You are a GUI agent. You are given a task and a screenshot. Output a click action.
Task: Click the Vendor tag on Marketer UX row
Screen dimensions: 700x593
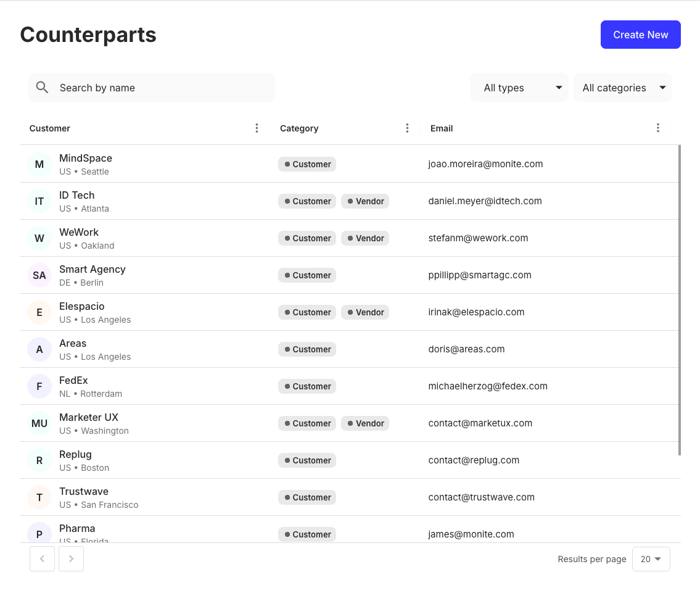365,423
